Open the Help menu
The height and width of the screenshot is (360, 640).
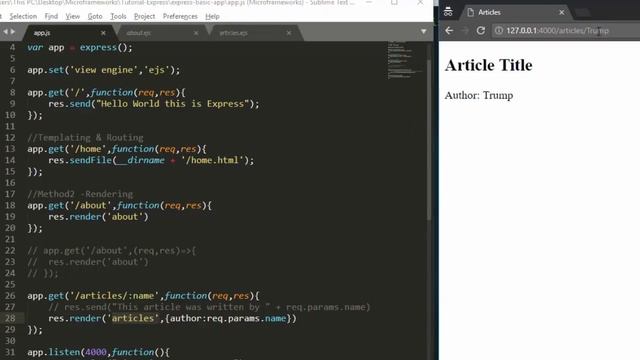tap(212, 16)
